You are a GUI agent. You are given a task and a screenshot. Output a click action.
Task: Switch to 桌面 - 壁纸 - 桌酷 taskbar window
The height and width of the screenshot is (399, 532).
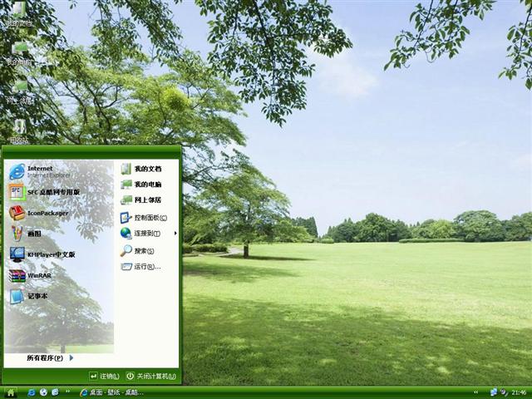point(112,392)
